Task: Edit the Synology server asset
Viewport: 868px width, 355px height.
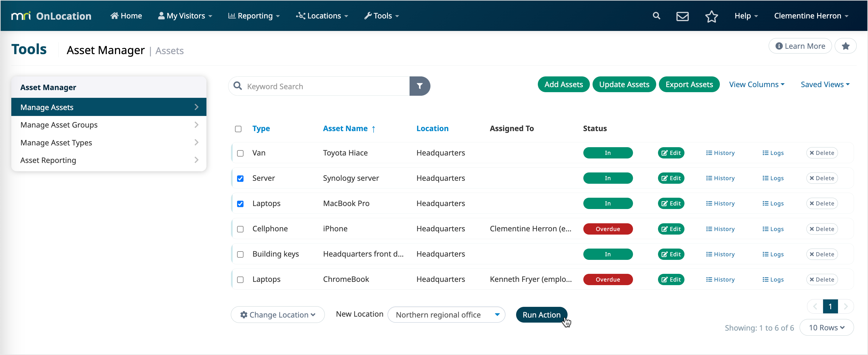Action: click(x=670, y=178)
